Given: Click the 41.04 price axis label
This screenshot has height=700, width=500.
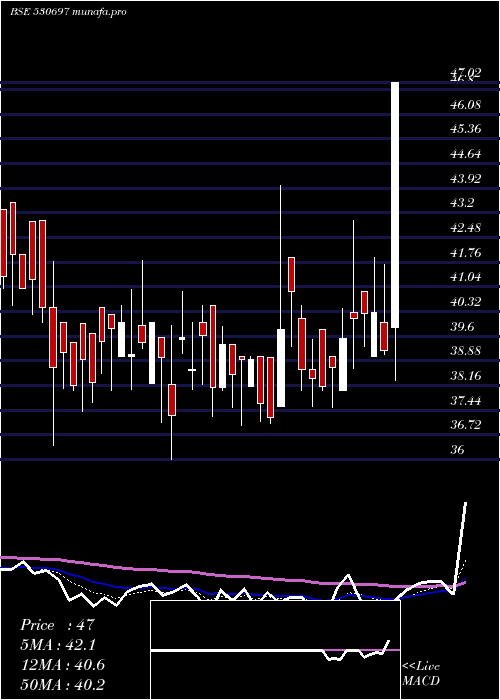Looking at the screenshot, I should (465, 277).
